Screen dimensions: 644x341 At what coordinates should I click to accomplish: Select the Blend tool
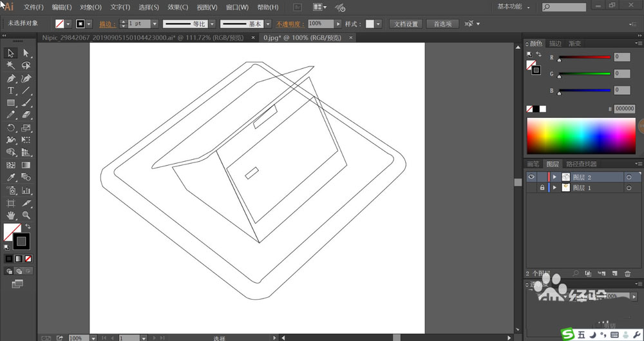(26, 177)
